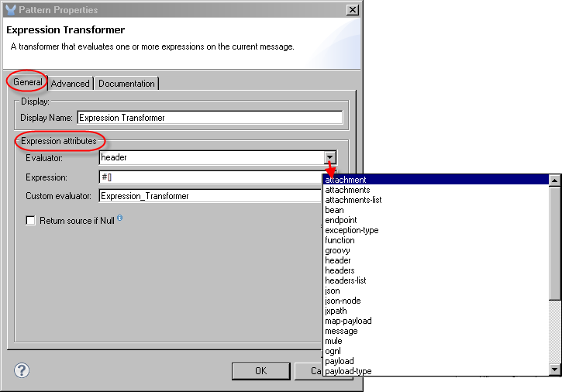The image size is (562, 392).
Task: Choose map-payload evaluator option
Action: [x=348, y=321]
